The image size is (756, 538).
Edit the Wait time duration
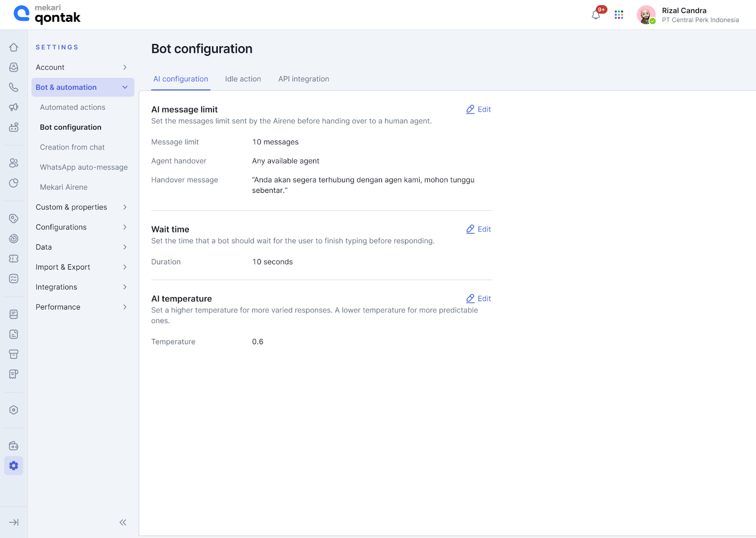coord(479,229)
